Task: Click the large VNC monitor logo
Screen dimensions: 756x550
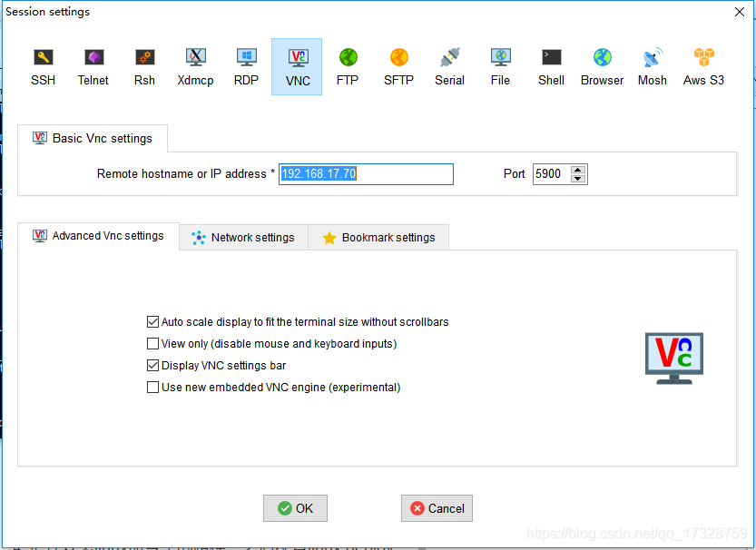Action: 674,358
